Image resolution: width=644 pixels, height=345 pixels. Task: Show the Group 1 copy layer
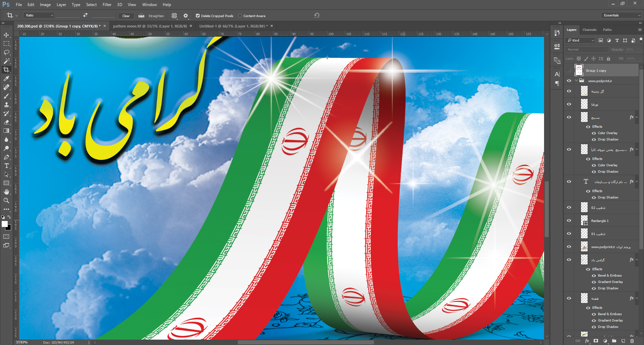(569, 70)
